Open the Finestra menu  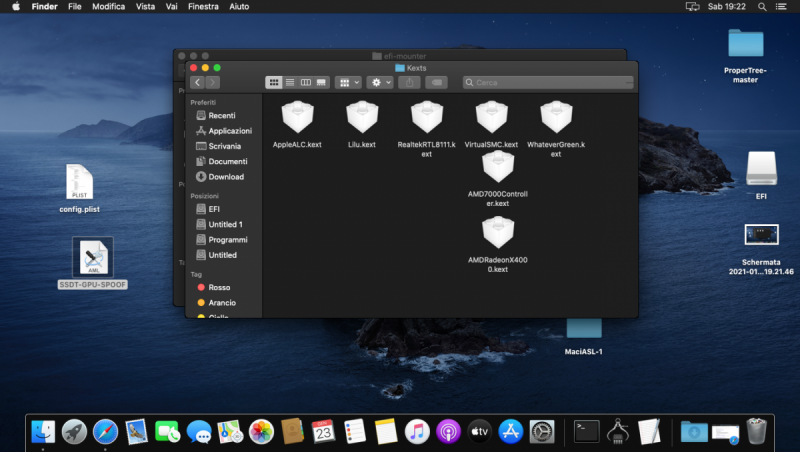202,6
